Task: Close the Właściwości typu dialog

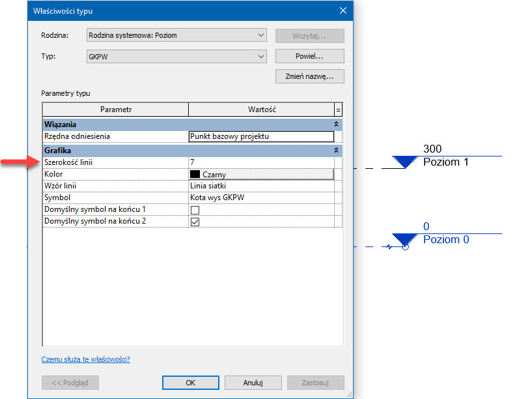Action: 343,10
